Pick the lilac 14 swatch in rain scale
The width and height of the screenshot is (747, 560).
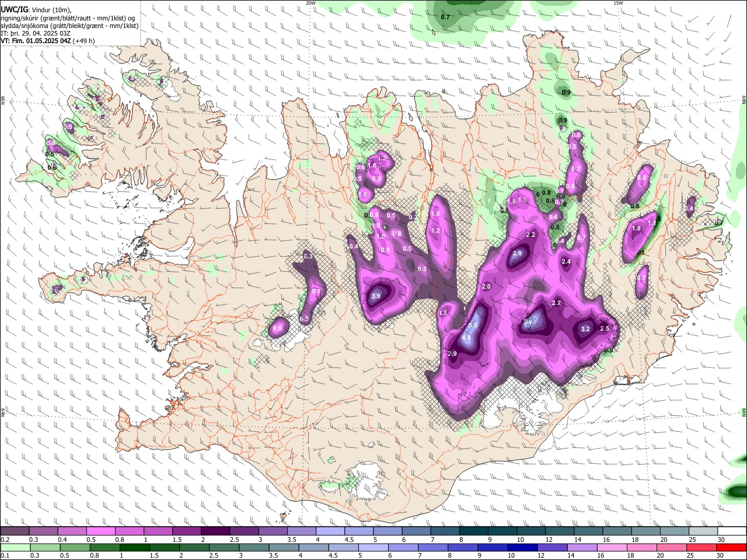click(582, 548)
